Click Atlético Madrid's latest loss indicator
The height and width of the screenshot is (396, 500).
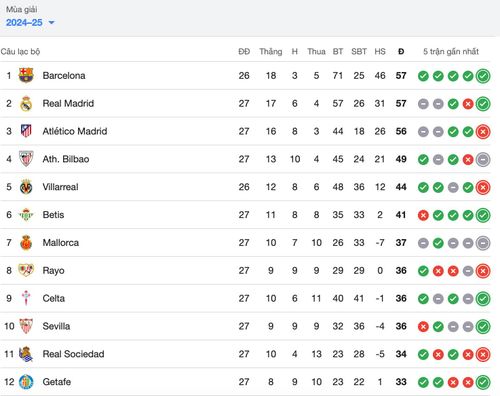483,132
